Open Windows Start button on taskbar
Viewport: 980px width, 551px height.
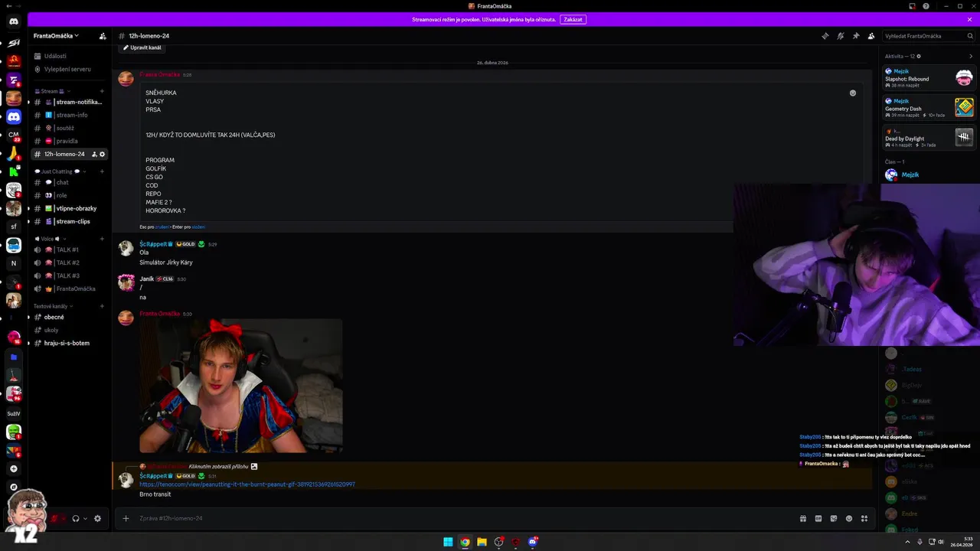click(x=448, y=542)
